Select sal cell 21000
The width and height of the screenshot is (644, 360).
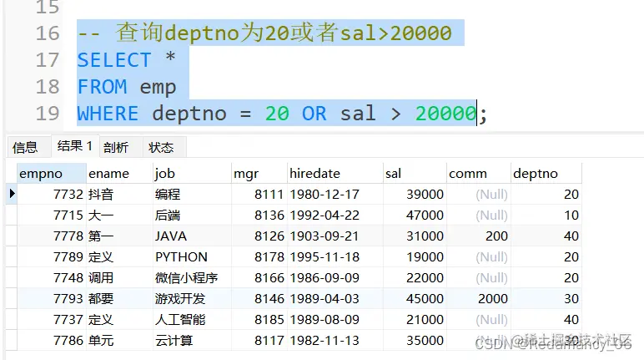pos(415,320)
